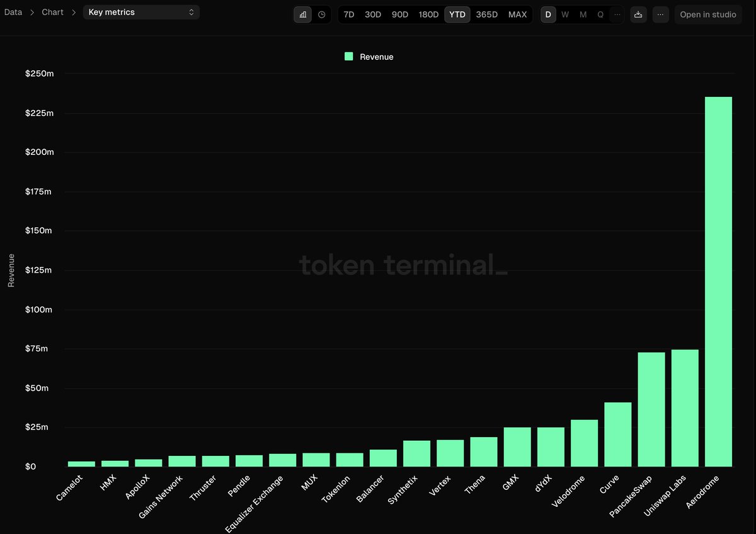Select the 30D time range

coord(373,14)
